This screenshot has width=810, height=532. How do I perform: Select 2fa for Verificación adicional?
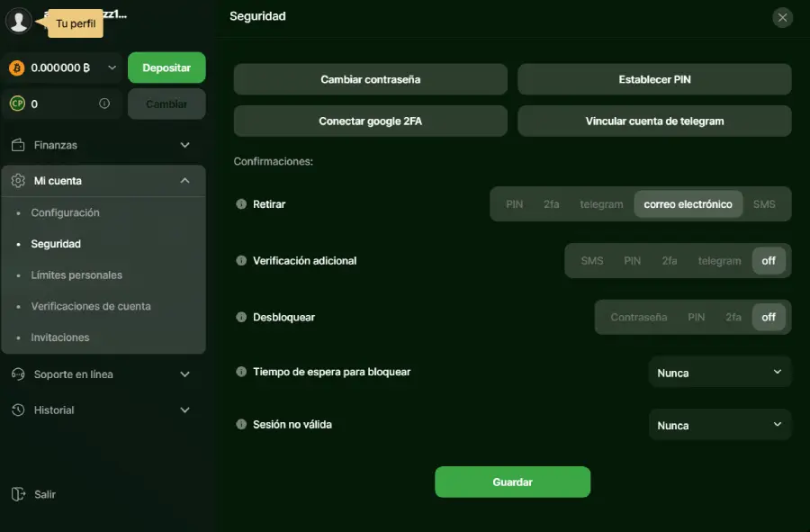tap(670, 261)
